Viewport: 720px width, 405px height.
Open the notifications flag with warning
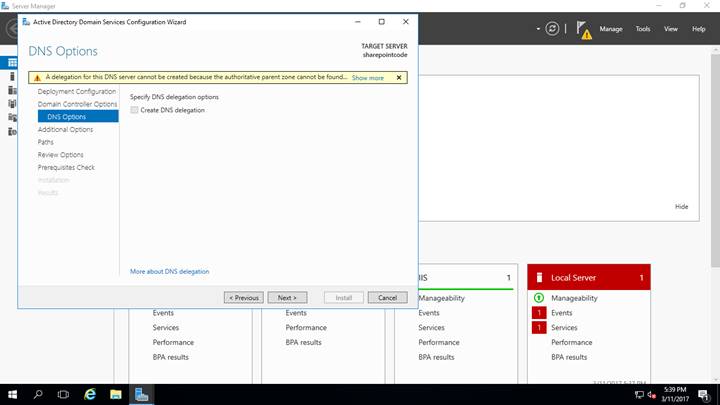(x=584, y=30)
